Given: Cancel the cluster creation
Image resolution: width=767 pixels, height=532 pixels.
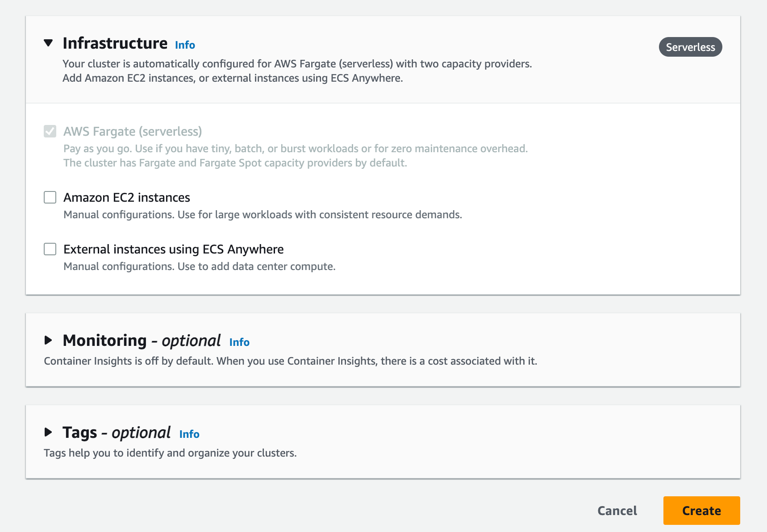Looking at the screenshot, I should click(x=617, y=511).
